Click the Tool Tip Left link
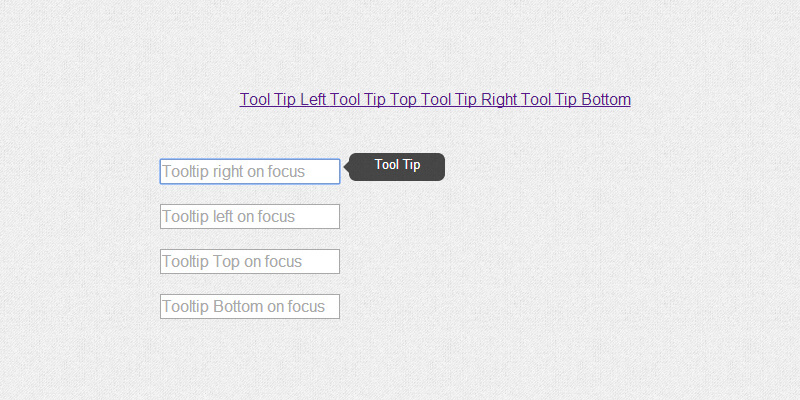This screenshot has height=400, width=800. pos(282,100)
